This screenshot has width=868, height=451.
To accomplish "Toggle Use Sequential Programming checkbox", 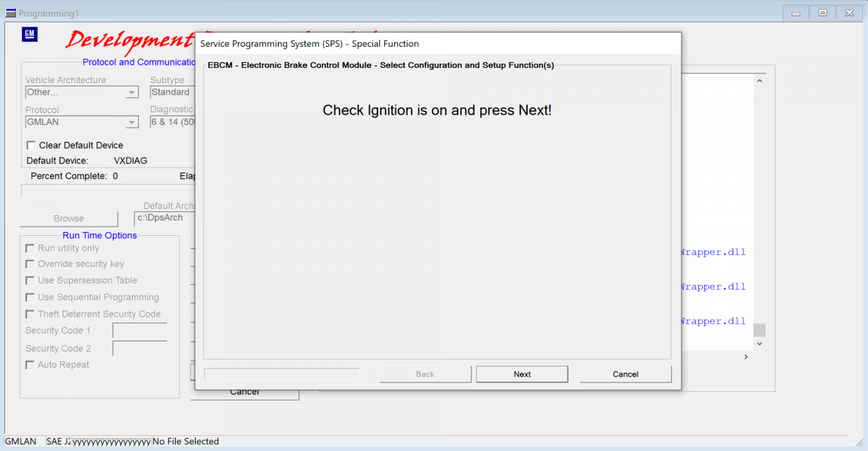I will click(x=30, y=297).
